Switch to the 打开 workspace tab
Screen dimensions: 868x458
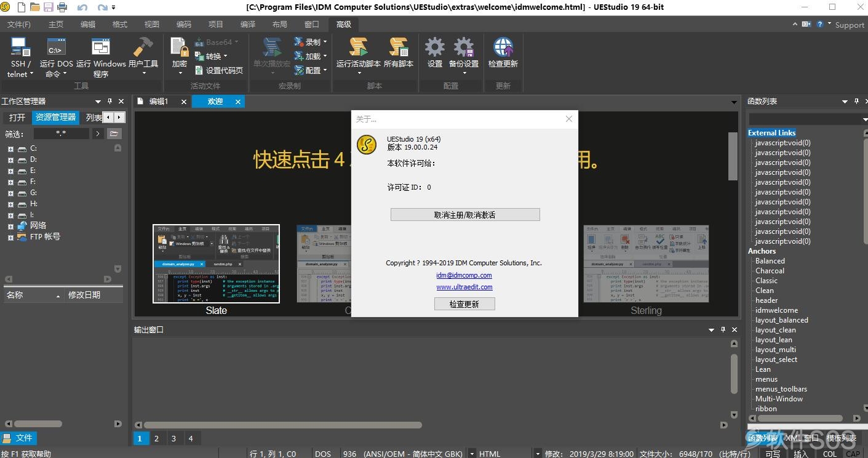(17, 117)
